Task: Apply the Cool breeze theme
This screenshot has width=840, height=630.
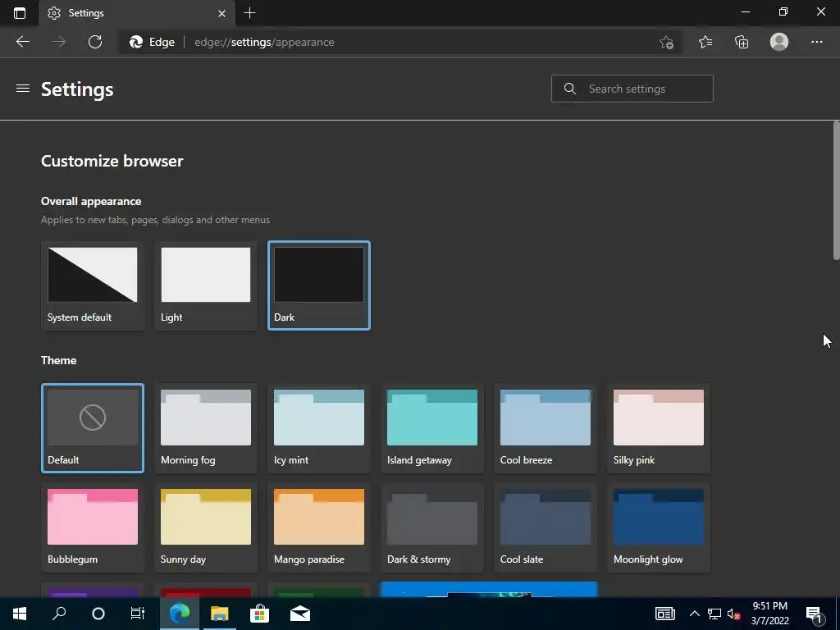Action: (x=545, y=428)
